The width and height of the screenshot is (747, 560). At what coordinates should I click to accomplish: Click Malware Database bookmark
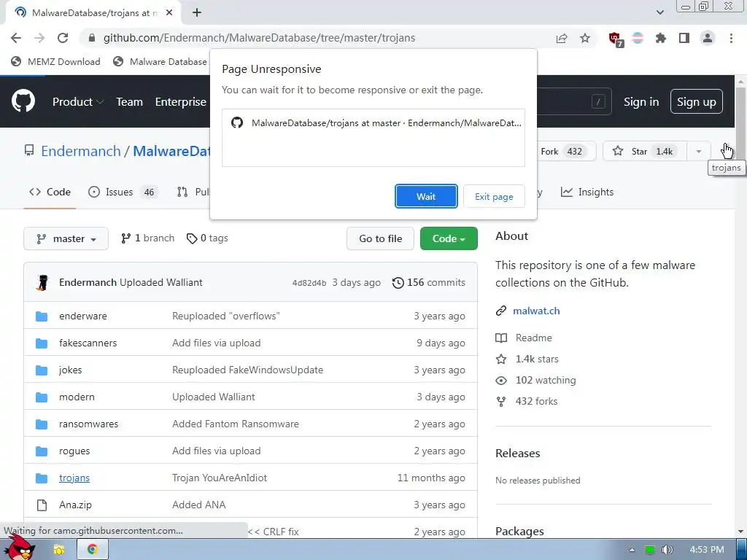coord(160,61)
